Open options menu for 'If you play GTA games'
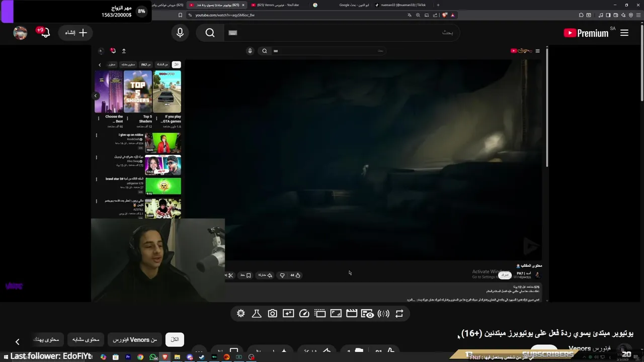The height and width of the screenshot is (362, 644). tap(156, 119)
